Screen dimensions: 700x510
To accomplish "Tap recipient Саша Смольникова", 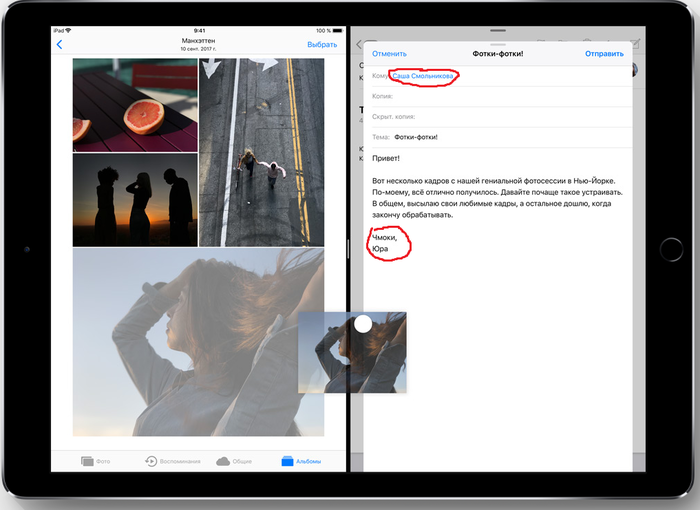I will 424,77.
